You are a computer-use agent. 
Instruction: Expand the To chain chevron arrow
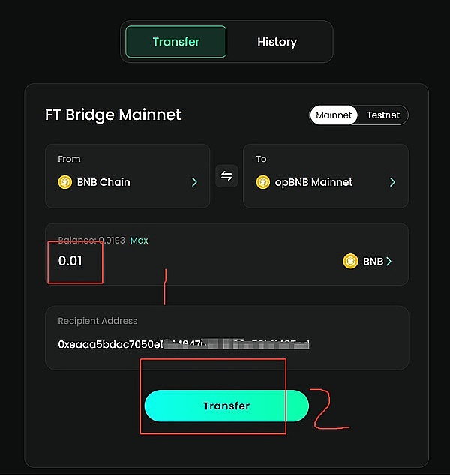[392, 182]
